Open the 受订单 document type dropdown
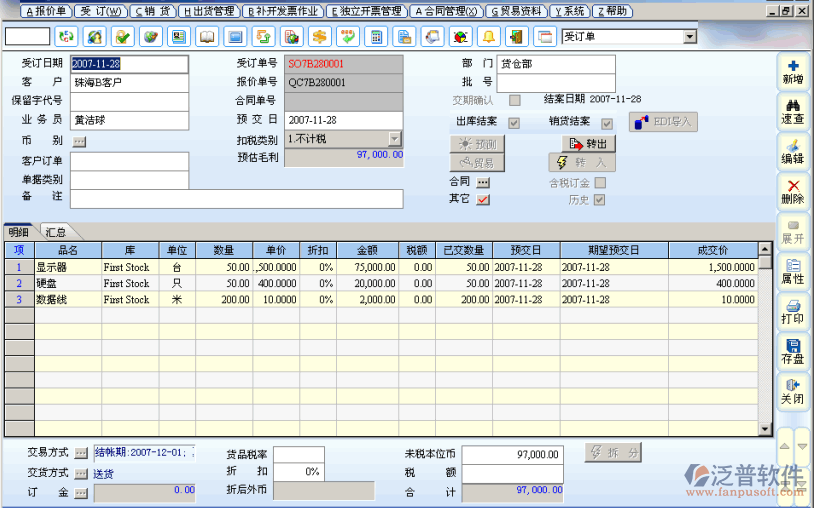The height and width of the screenshot is (508, 814). click(689, 37)
